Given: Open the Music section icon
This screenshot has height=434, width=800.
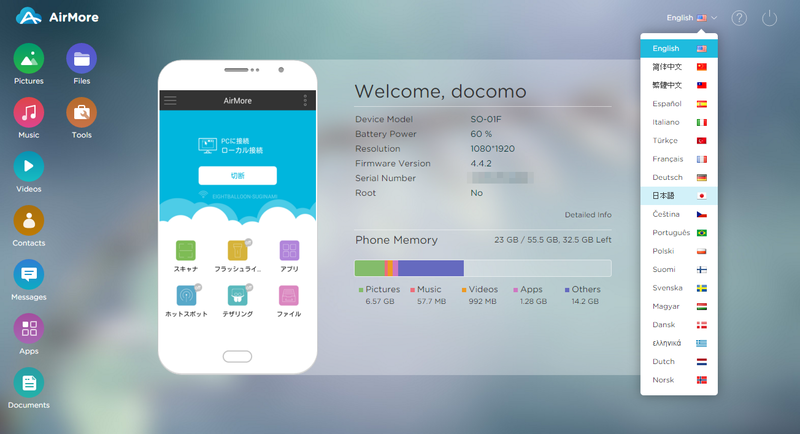Looking at the screenshot, I should [x=29, y=113].
